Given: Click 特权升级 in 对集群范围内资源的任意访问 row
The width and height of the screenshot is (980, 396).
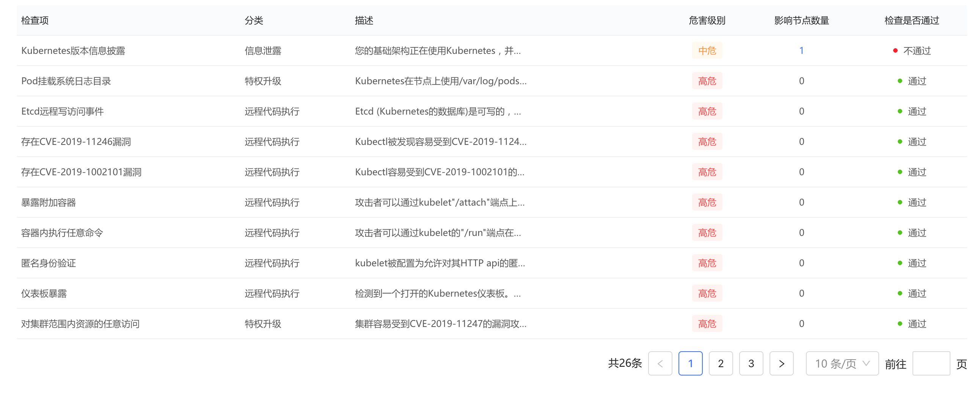Looking at the screenshot, I should [263, 324].
